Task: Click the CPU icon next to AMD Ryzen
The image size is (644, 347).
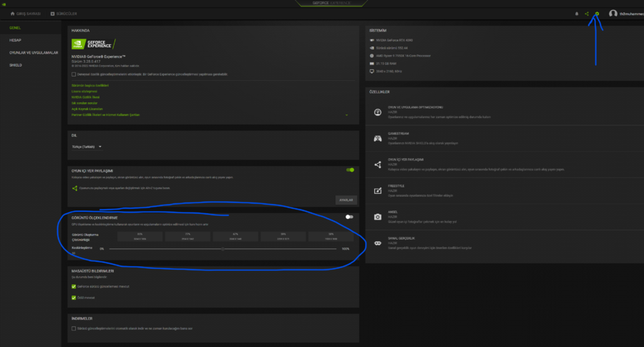Action: coord(371,56)
